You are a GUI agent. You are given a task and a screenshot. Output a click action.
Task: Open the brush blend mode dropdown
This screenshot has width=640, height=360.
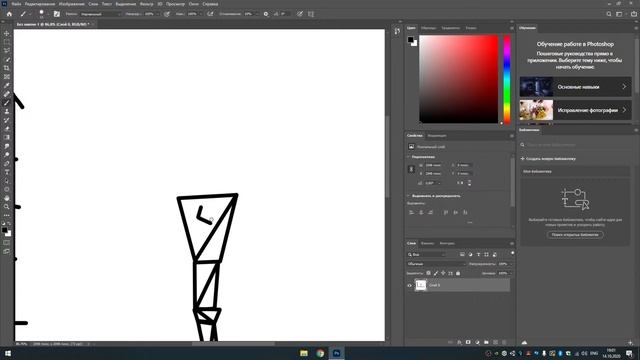(100, 14)
